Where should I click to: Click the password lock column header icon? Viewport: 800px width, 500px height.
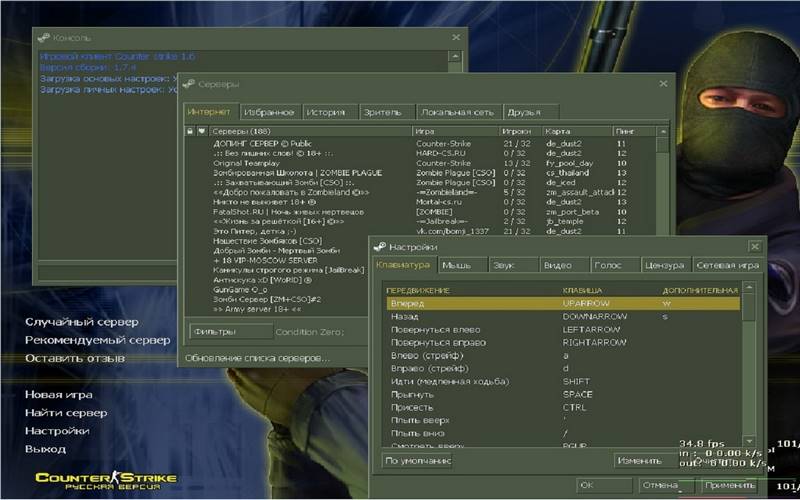click(x=190, y=131)
